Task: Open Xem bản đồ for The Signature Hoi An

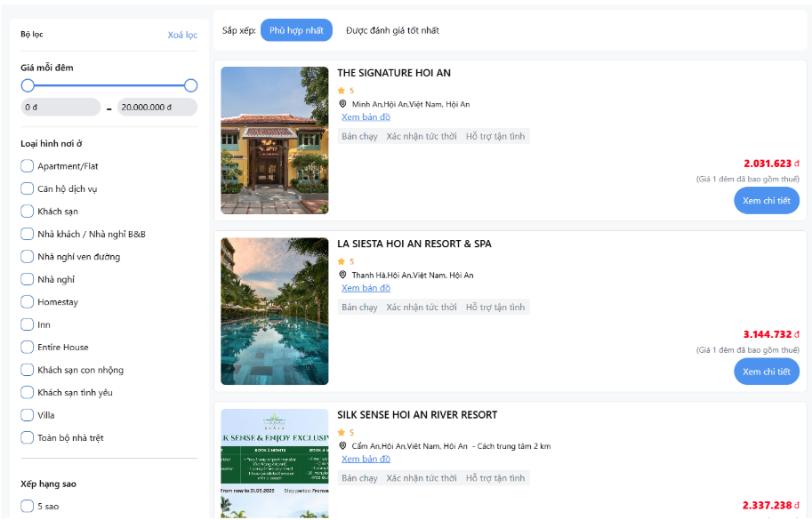Action: point(366,117)
